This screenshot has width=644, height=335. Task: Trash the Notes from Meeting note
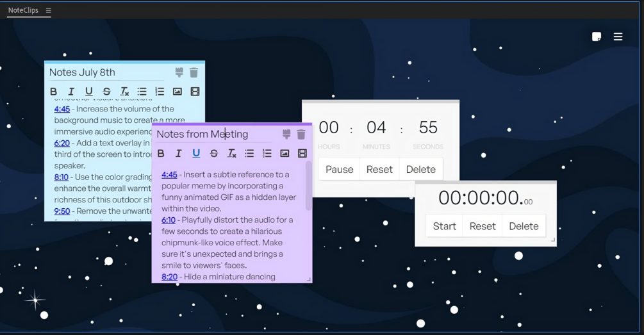tap(301, 135)
